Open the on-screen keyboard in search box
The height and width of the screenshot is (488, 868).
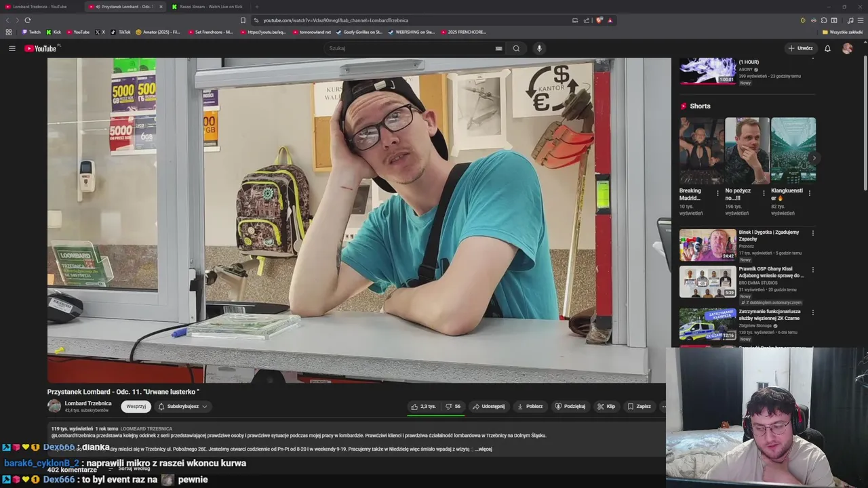[498, 48]
